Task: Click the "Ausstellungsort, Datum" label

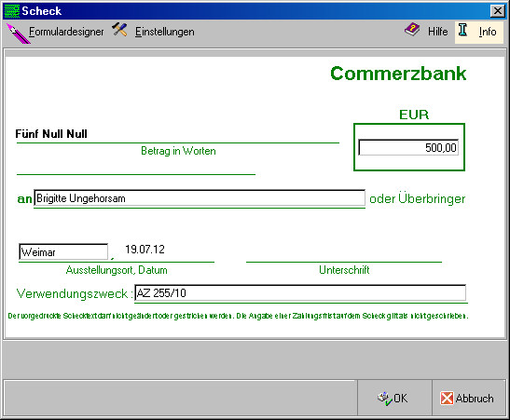Action: coord(117,270)
